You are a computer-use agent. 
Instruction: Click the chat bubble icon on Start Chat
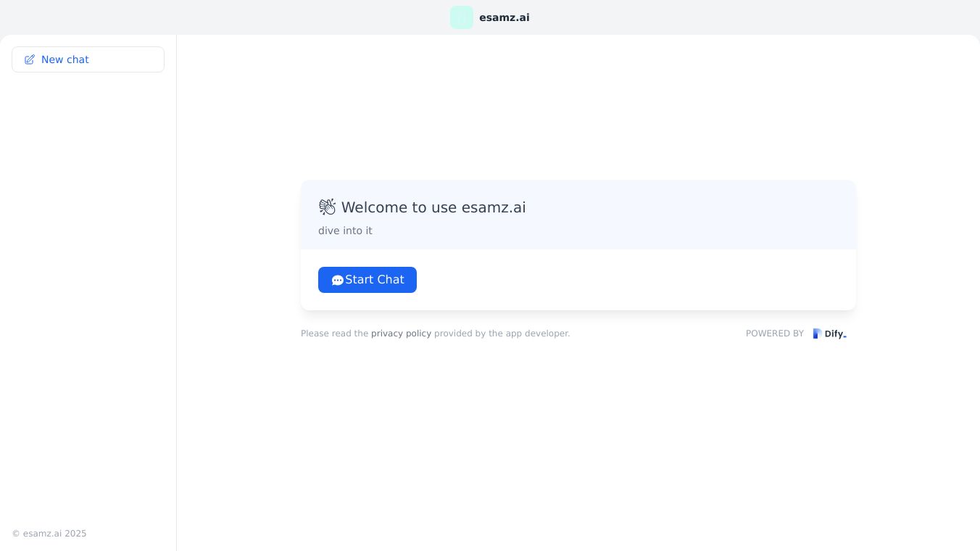pos(337,281)
